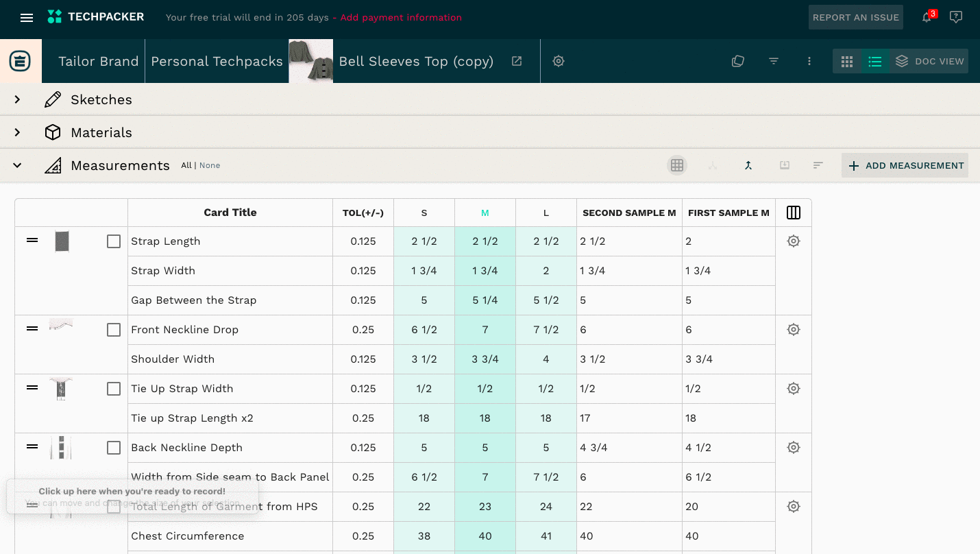Open the notifications bell
Image resolution: width=980 pixels, height=554 pixels.
pos(927,18)
